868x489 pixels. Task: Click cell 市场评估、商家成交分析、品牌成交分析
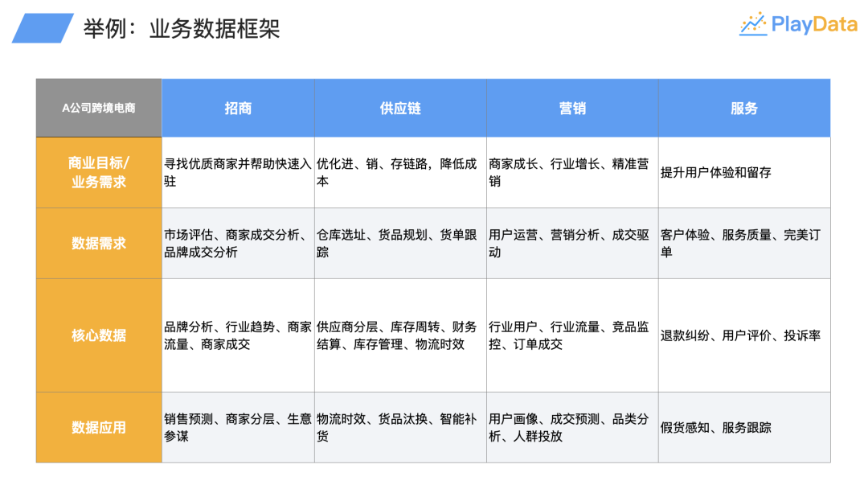tap(238, 243)
